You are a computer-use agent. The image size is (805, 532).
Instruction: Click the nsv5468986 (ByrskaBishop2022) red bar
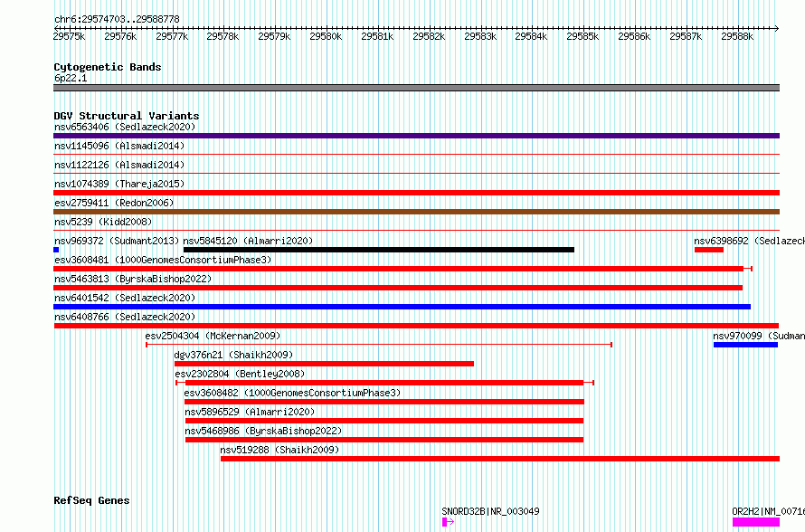point(384,440)
